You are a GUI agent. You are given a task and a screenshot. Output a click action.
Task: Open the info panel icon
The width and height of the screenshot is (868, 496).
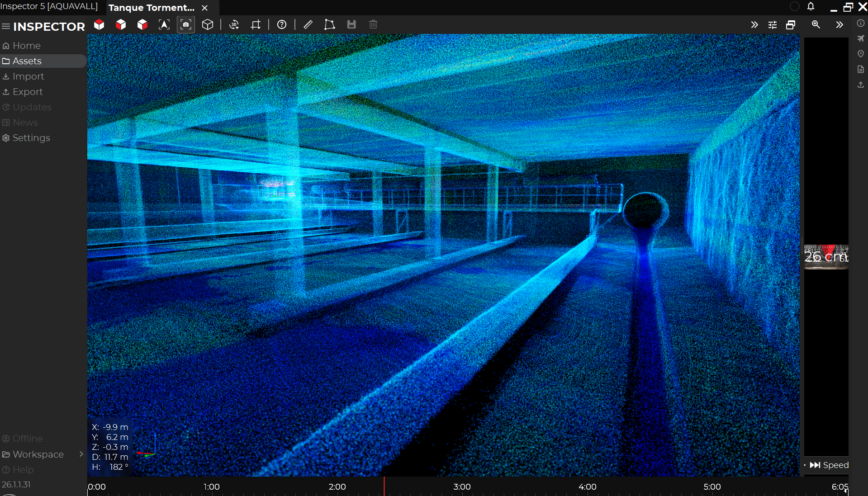(861, 23)
